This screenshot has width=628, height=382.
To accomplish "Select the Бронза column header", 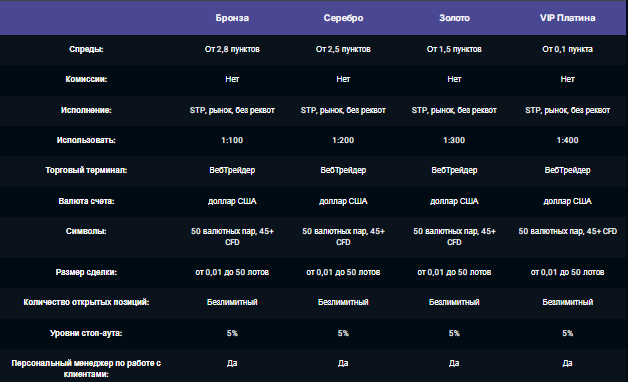I will tap(232, 18).
